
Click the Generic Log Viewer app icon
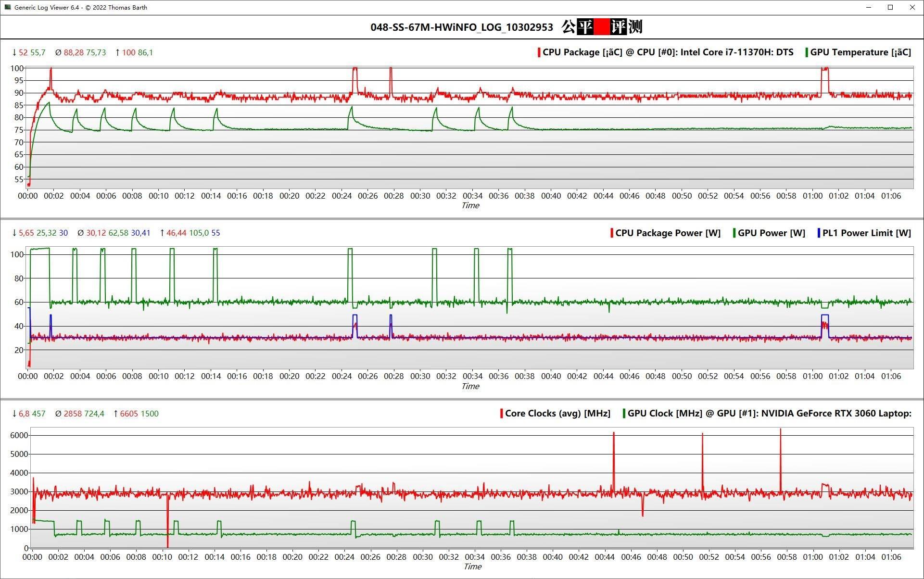click(x=7, y=7)
